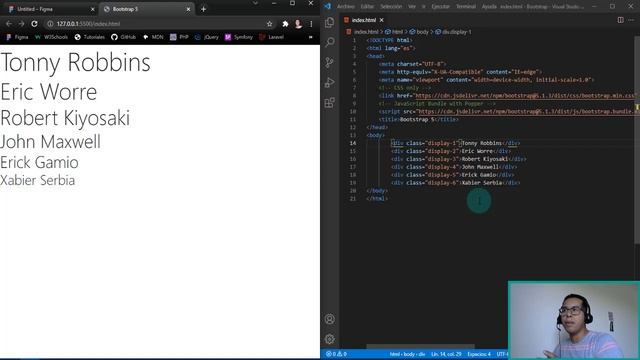Open the Accounts menu in VS Code
Screen dimensions: 640x360
click(x=330, y=319)
